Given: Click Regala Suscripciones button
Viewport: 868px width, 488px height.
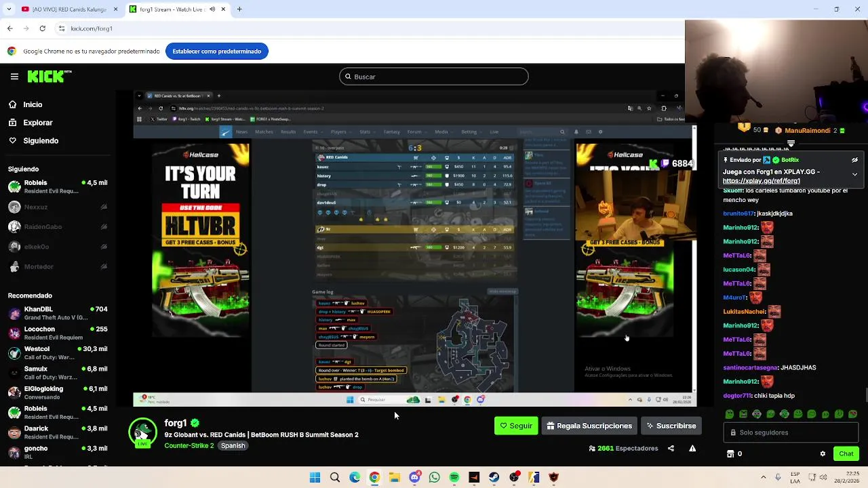Looking at the screenshot, I should [589, 426].
